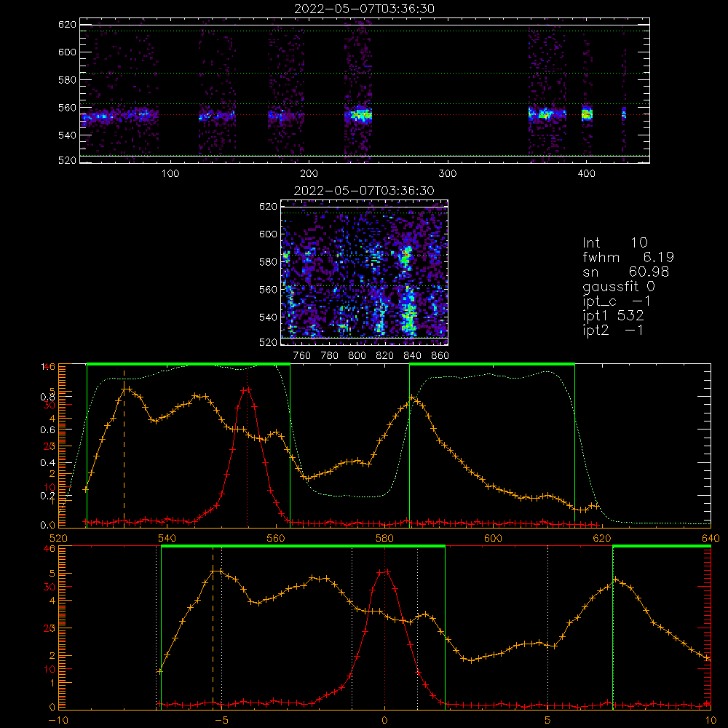Click x-axis label 200 on the top spectrogram

click(309, 173)
